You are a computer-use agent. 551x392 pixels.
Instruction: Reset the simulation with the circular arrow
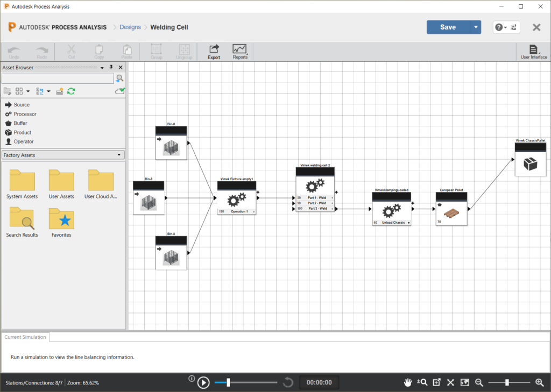288,382
